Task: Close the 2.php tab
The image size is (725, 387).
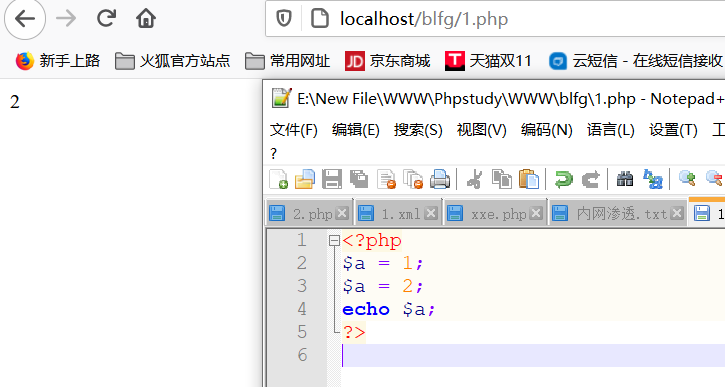Action: [342, 213]
